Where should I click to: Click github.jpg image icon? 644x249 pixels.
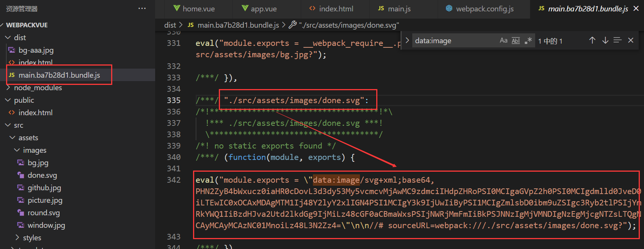pos(21,188)
